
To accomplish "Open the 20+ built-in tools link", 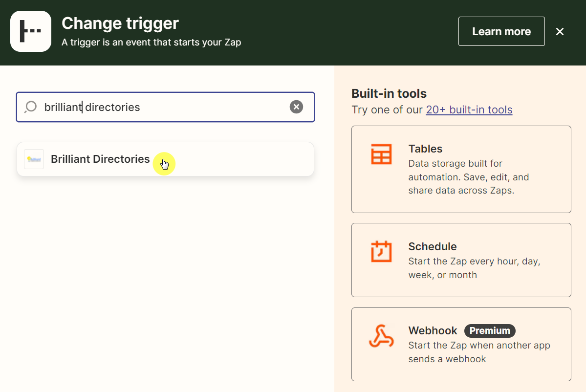I will click(x=469, y=110).
